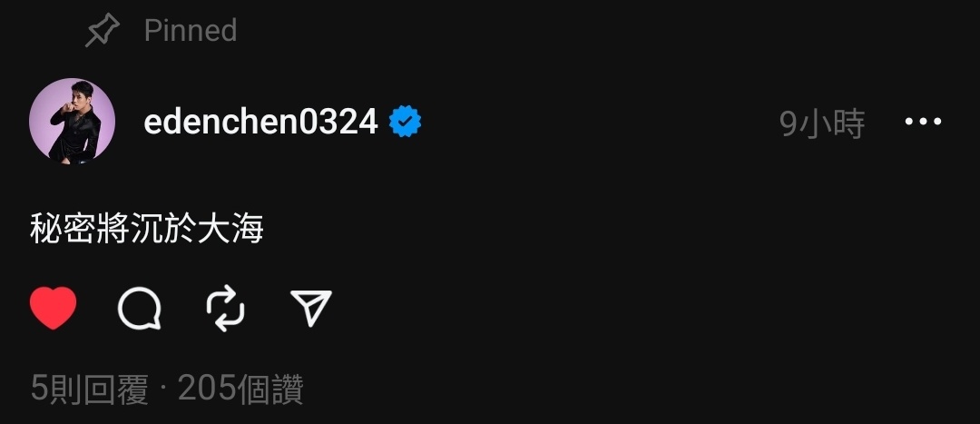The height and width of the screenshot is (424, 980).
Task: Share the post with paper-plane icon
Action: point(311,308)
